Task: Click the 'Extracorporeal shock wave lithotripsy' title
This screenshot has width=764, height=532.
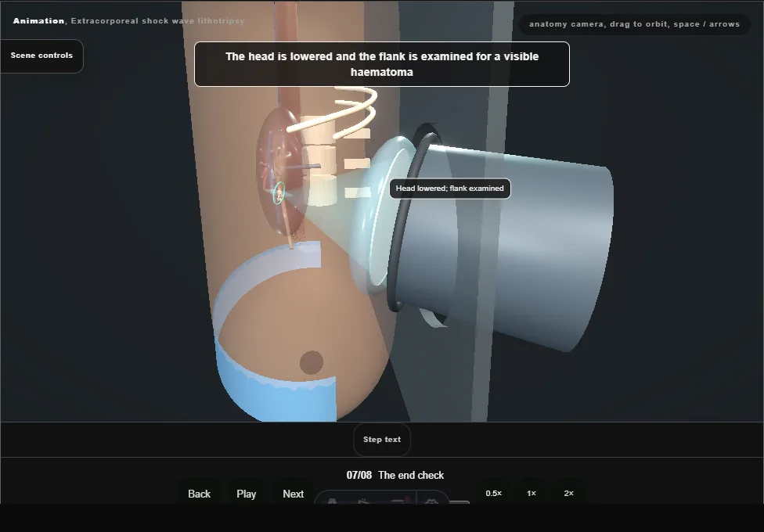Action: pos(158,21)
